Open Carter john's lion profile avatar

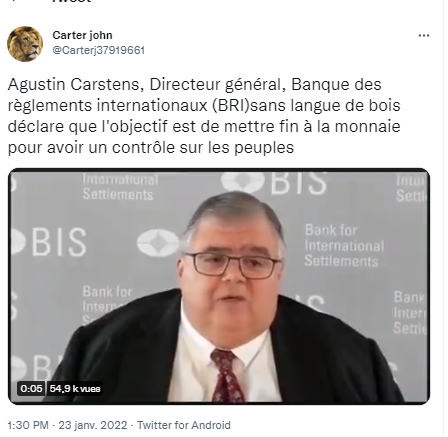point(25,44)
